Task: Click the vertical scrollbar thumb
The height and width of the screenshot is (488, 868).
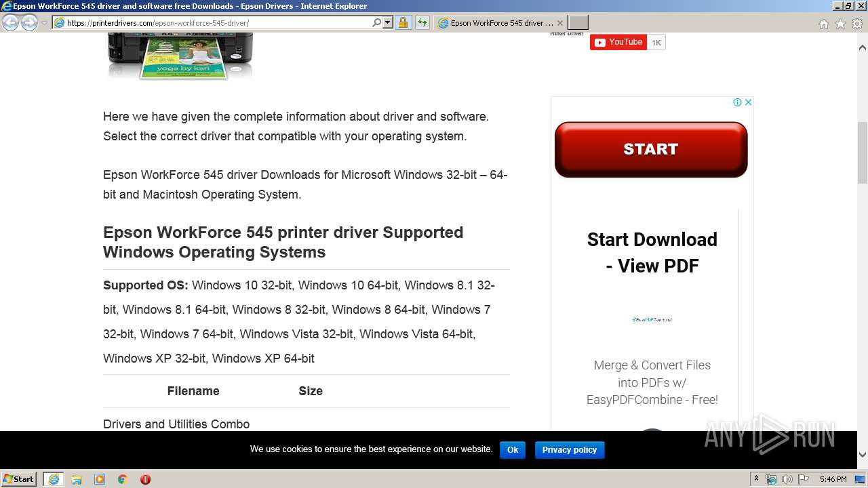Action: pos(862,152)
